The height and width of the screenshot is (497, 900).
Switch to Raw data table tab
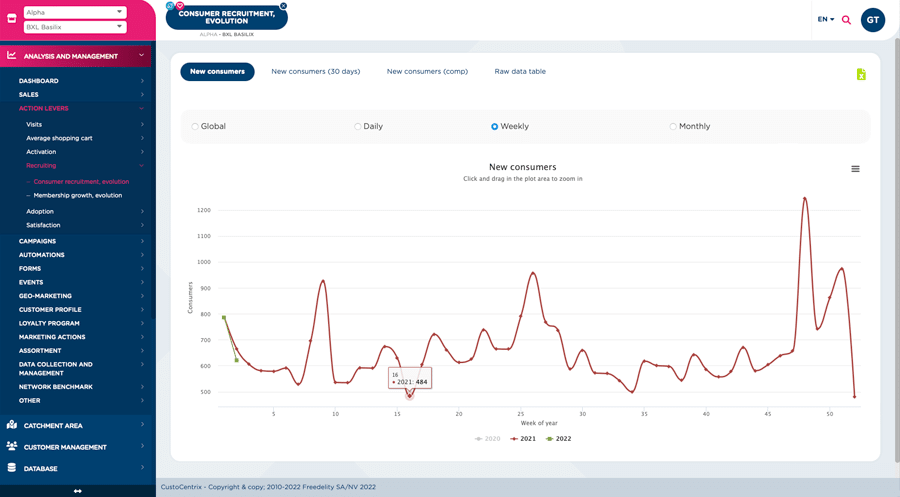click(x=520, y=72)
